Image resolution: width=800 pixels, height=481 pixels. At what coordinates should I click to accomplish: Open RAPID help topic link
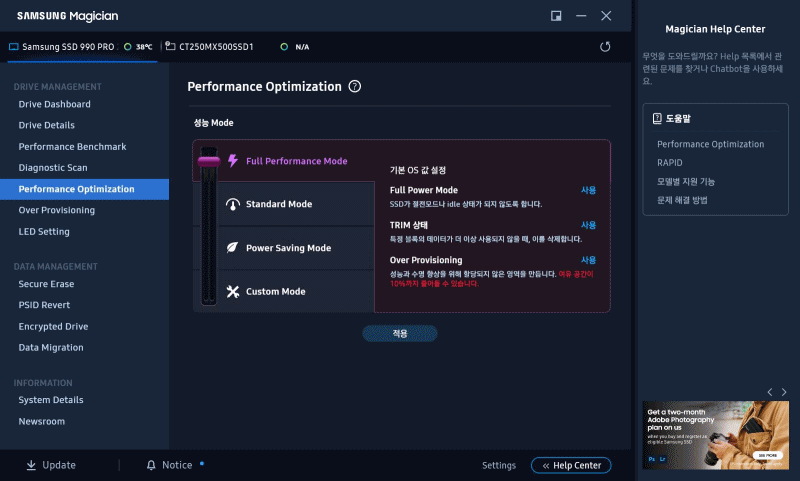click(x=669, y=163)
